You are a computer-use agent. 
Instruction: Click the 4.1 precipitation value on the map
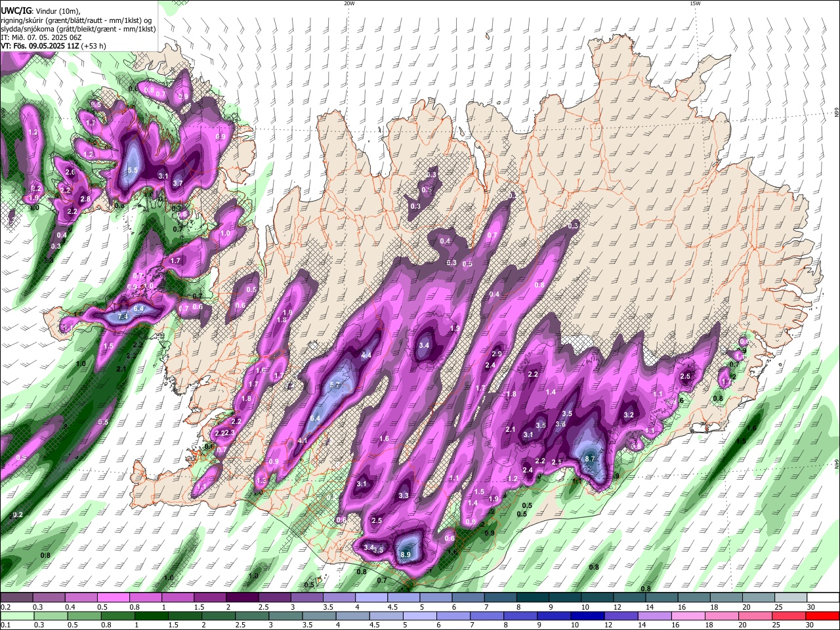(303, 440)
